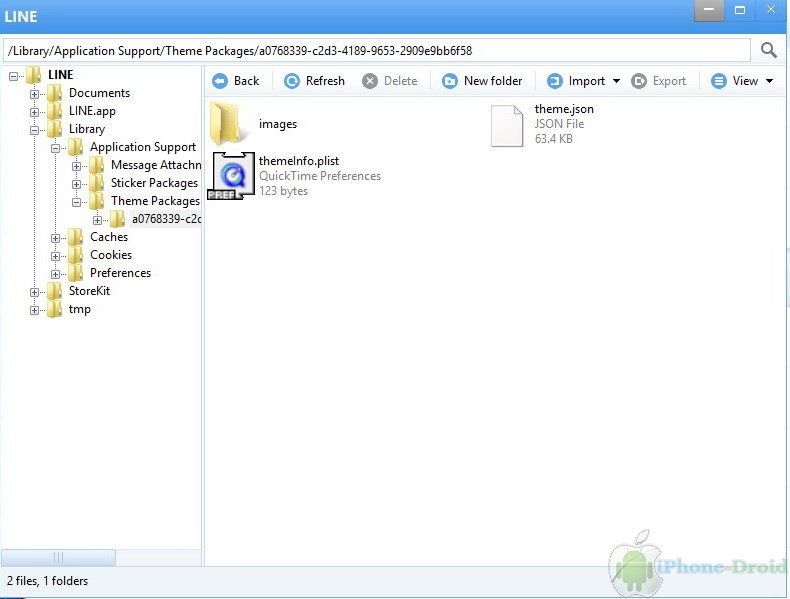Image resolution: width=790 pixels, height=599 pixels.
Task: Select the Preferences tree label
Action: coord(120,273)
